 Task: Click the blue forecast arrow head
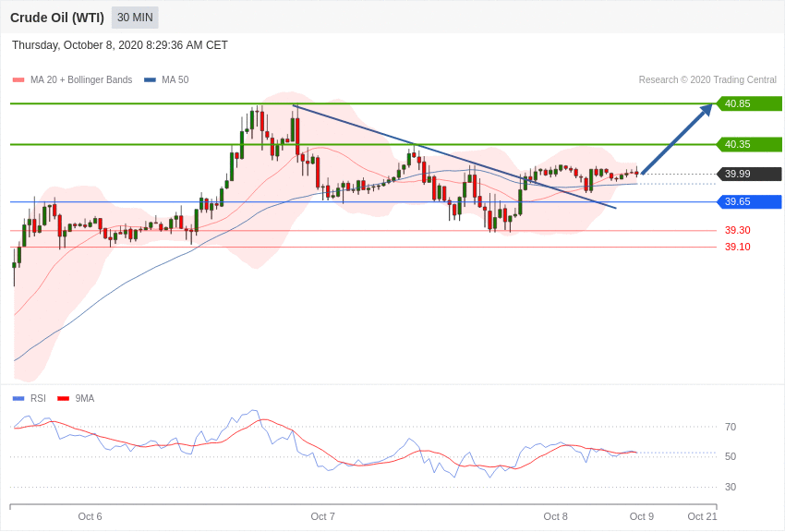(706, 110)
